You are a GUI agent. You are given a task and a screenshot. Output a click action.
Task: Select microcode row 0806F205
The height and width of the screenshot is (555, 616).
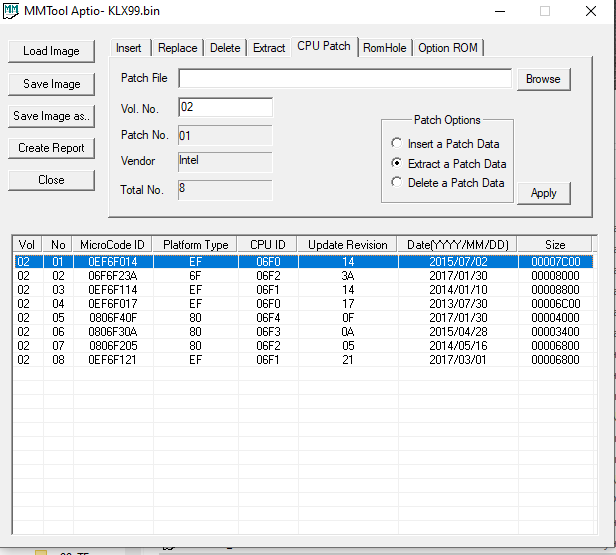tap(303, 346)
